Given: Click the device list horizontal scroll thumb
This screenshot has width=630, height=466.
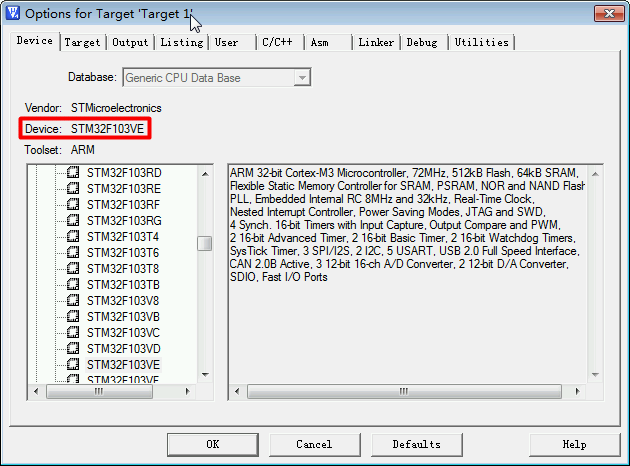Looking at the screenshot, I should tap(99, 391).
